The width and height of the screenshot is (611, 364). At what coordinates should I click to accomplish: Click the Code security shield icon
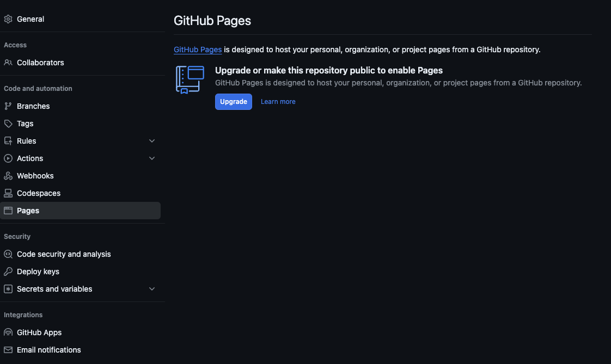coord(8,254)
